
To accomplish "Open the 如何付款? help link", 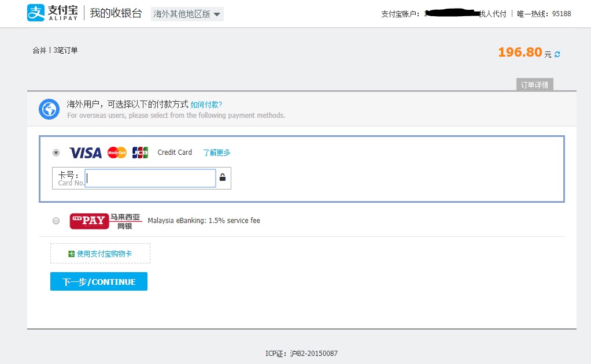I will click(x=206, y=105).
